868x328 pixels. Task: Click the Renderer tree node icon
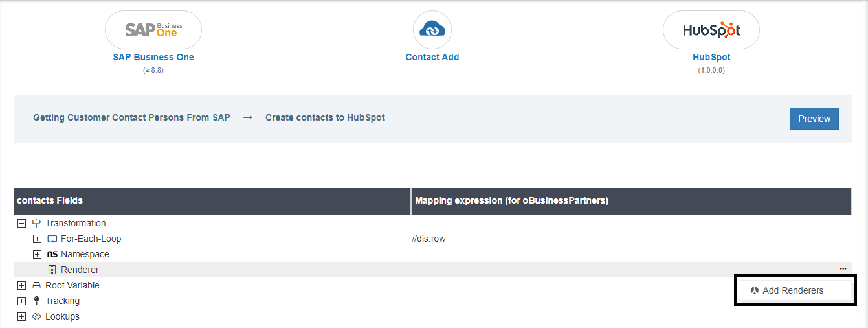pos(52,270)
